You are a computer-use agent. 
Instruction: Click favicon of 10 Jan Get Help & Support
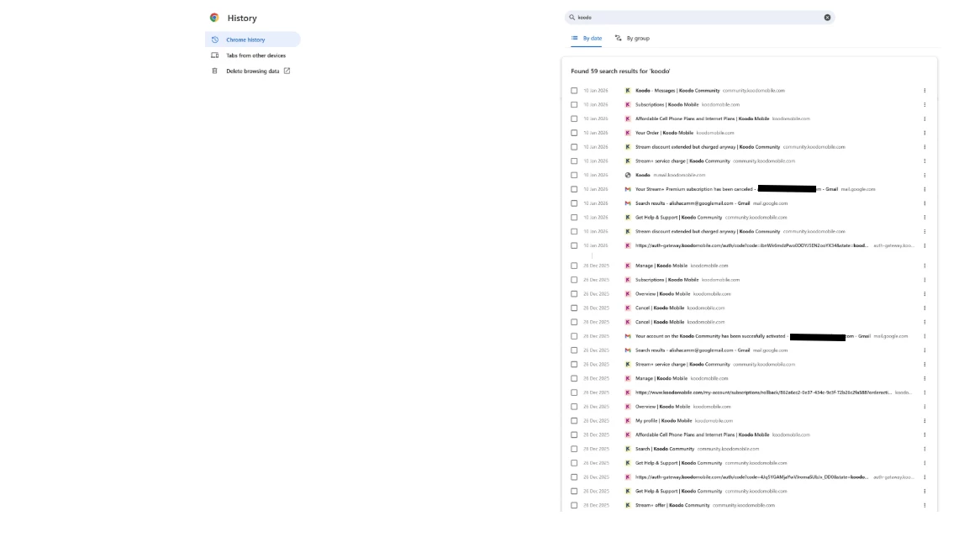628,218
